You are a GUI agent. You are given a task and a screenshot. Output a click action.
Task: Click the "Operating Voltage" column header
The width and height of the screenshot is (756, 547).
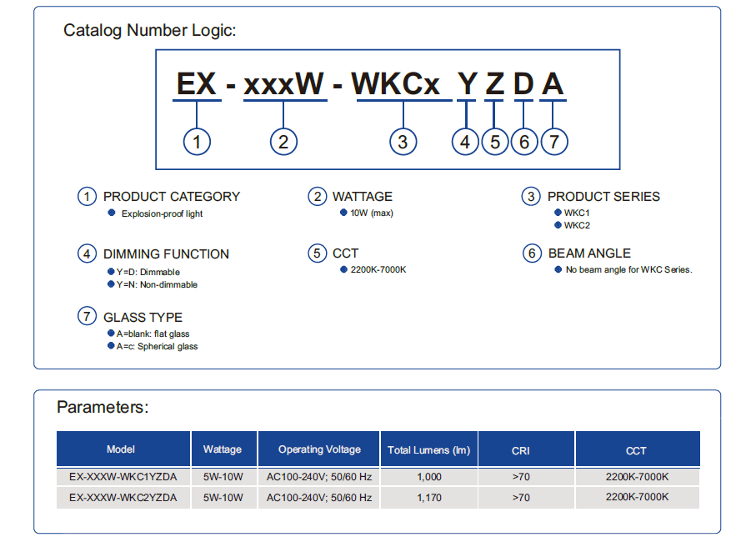tap(319, 449)
